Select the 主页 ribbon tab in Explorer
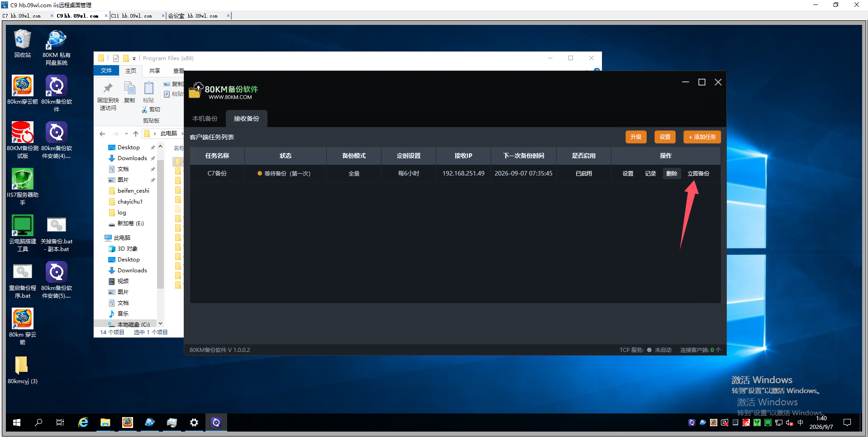 pos(131,71)
